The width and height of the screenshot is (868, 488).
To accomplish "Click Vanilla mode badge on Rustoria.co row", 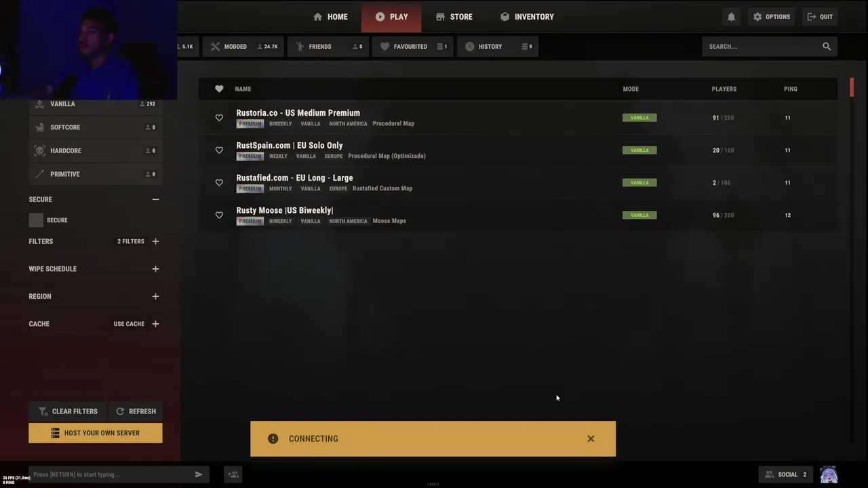I will point(639,118).
